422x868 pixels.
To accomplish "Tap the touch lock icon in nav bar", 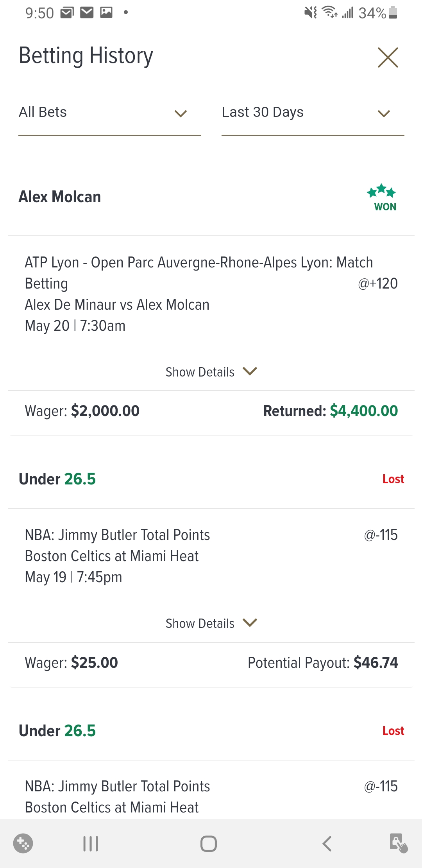I will pyautogui.click(x=398, y=843).
